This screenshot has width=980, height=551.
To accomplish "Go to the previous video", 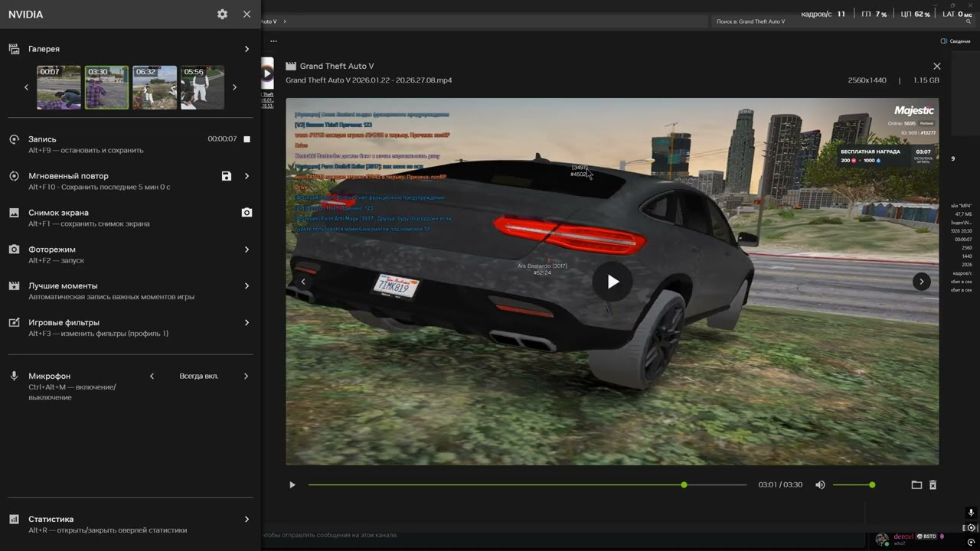I will click(303, 282).
